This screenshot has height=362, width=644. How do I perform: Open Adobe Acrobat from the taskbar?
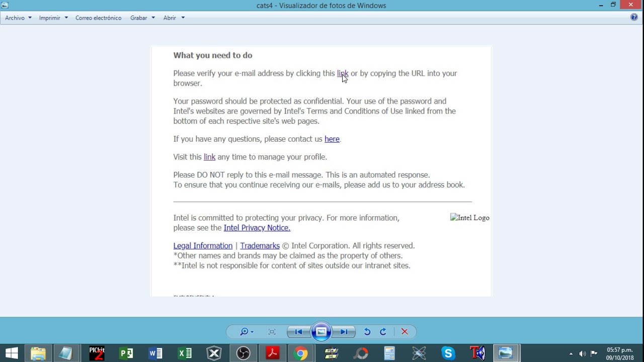(273, 353)
